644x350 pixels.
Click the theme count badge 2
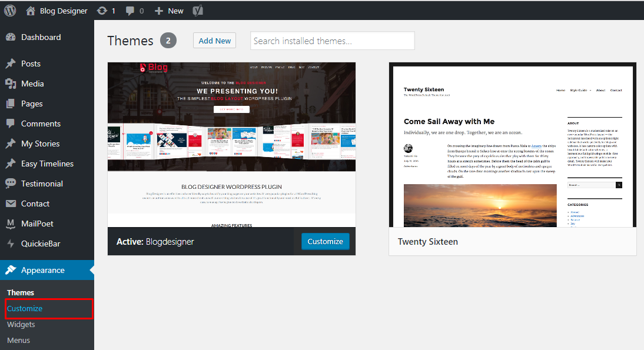(168, 41)
